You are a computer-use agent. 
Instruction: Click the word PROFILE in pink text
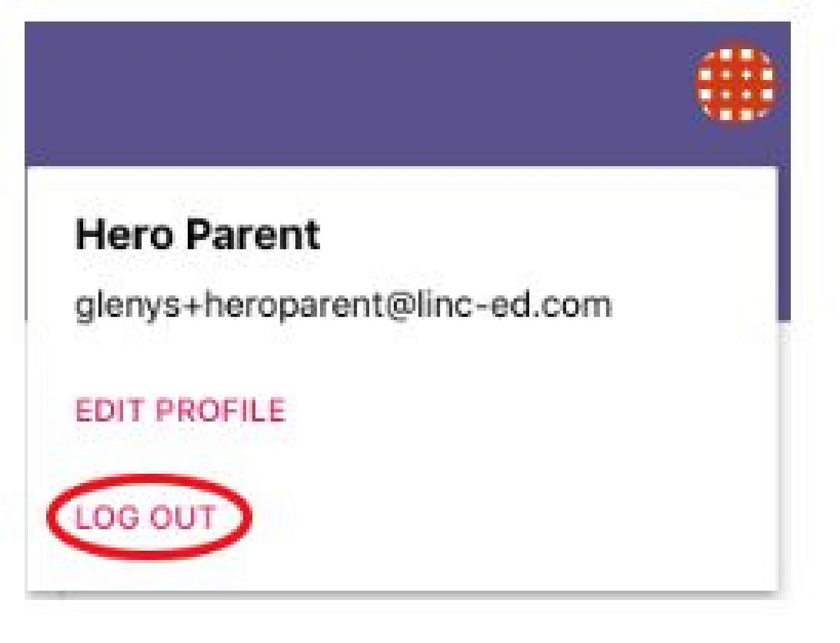[221, 409]
